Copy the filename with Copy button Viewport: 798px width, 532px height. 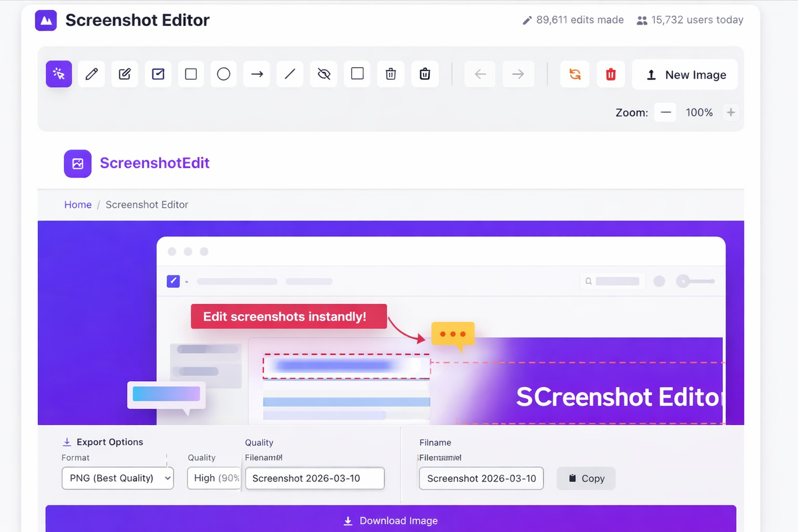click(586, 478)
